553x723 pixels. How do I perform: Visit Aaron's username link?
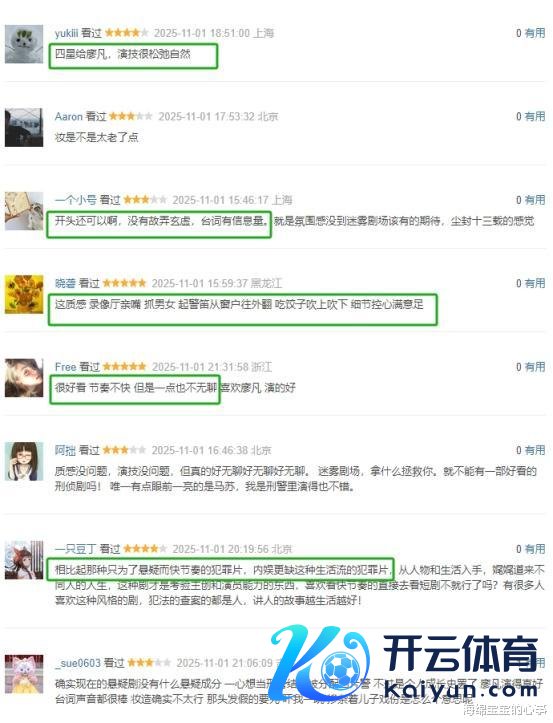point(68,117)
